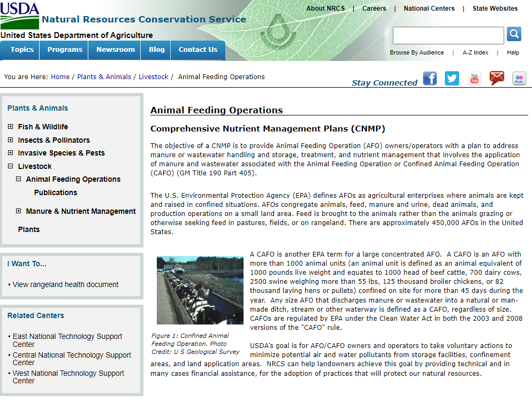Image resolution: width=532 pixels, height=402 pixels.
Task: Open the Topics menu tab
Action: (22, 50)
